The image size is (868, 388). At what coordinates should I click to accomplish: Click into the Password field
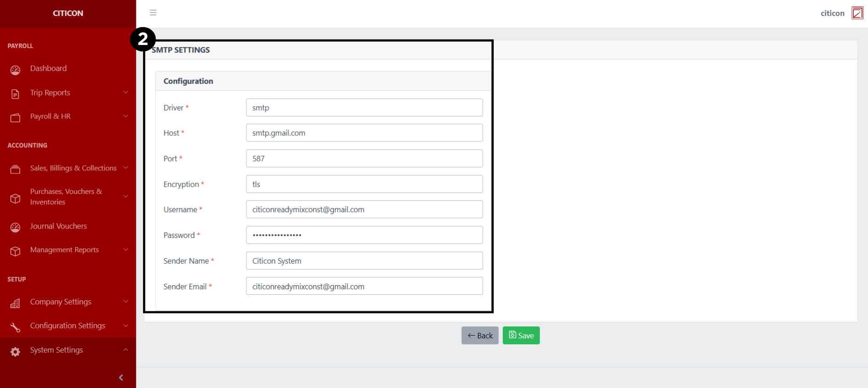(x=364, y=235)
